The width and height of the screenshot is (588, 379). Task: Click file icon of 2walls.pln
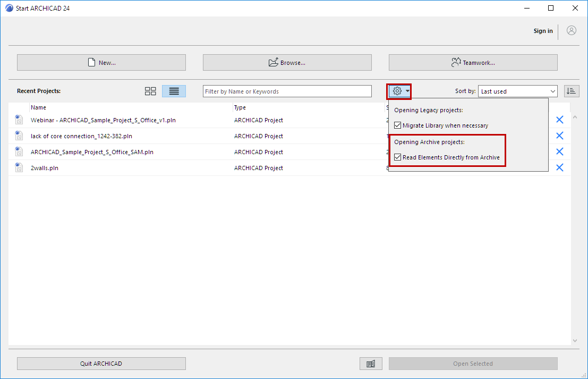pyautogui.click(x=19, y=167)
